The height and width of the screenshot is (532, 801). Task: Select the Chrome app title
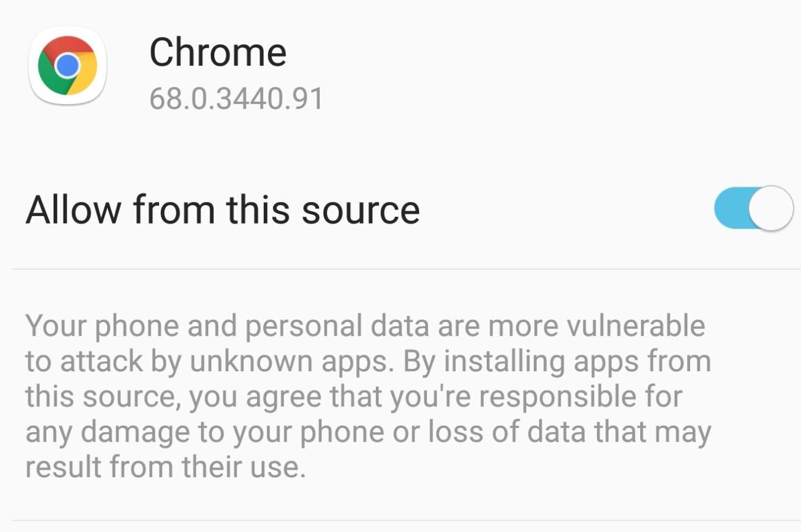218,52
